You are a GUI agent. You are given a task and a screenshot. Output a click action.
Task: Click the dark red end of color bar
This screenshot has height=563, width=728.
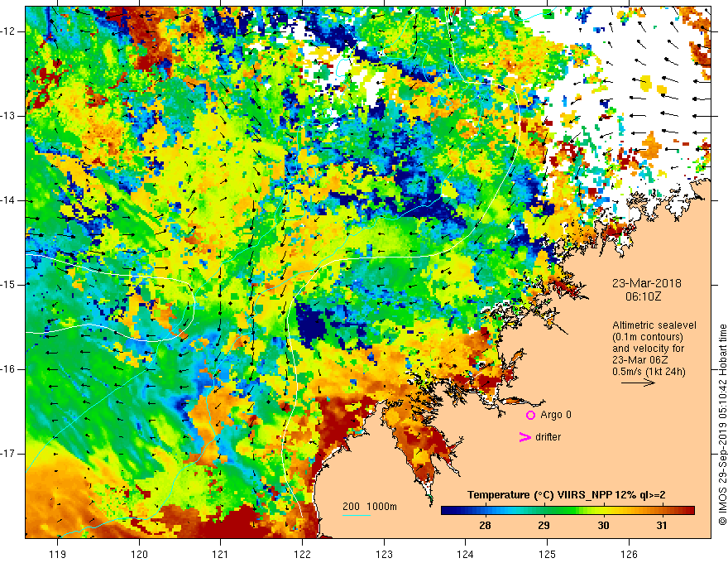(x=690, y=511)
